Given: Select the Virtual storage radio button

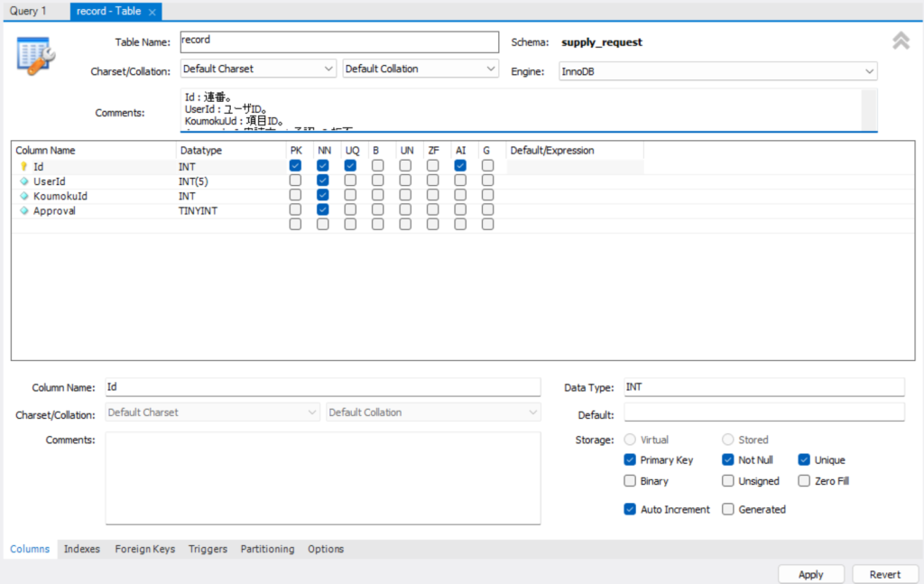Looking at the screenshot, I should pyautogui.click(x=630, y=440).
